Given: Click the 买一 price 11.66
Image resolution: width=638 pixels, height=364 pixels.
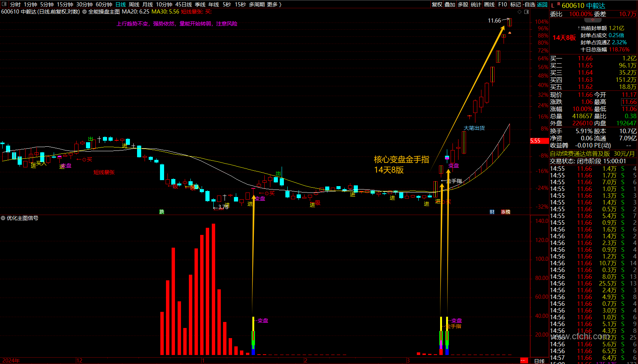Looking at the screenshot, I should tap(585, 59).
